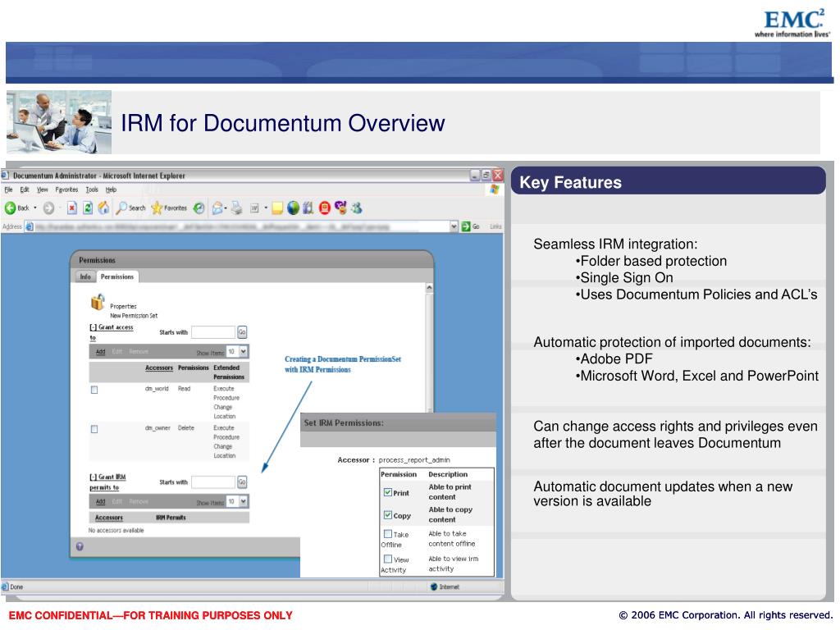Screen dimensions: 840x630
Task: Click the Forward arrow in IE toolbar
Action: [x=48, y=208]
